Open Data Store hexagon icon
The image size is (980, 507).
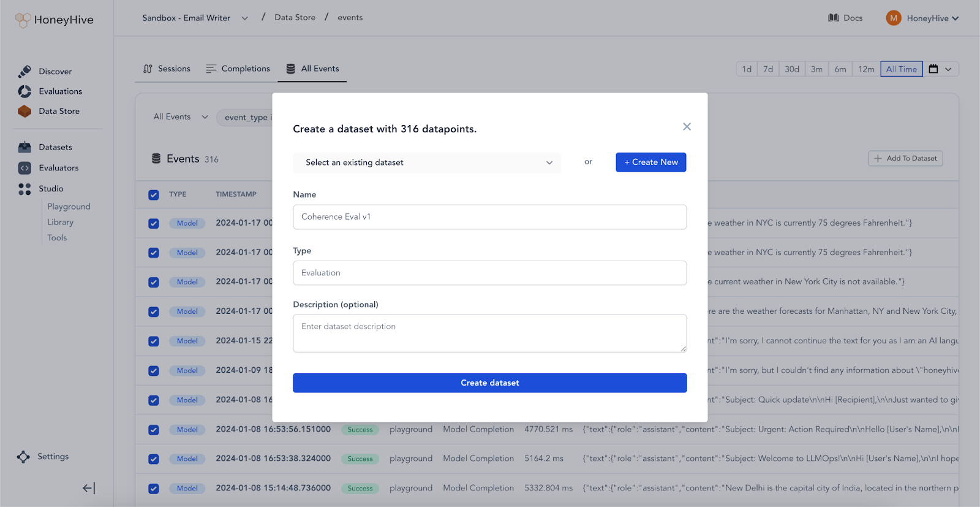coord(24,111)
